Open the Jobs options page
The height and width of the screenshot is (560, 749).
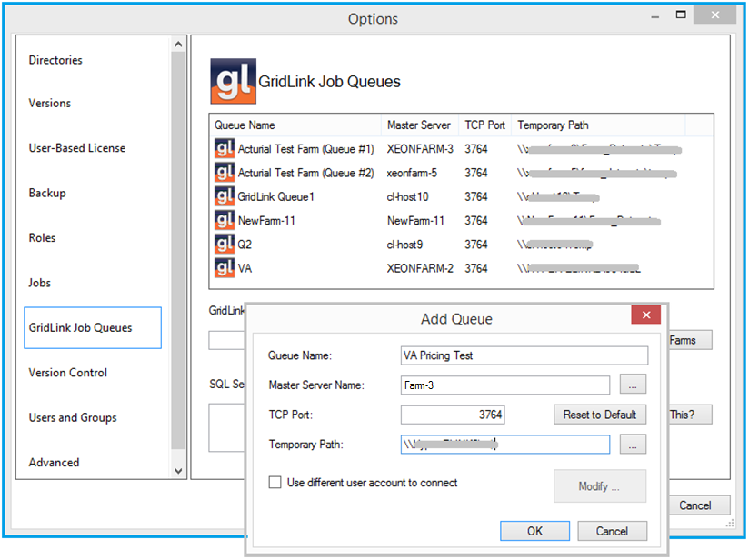click(40, 283)
